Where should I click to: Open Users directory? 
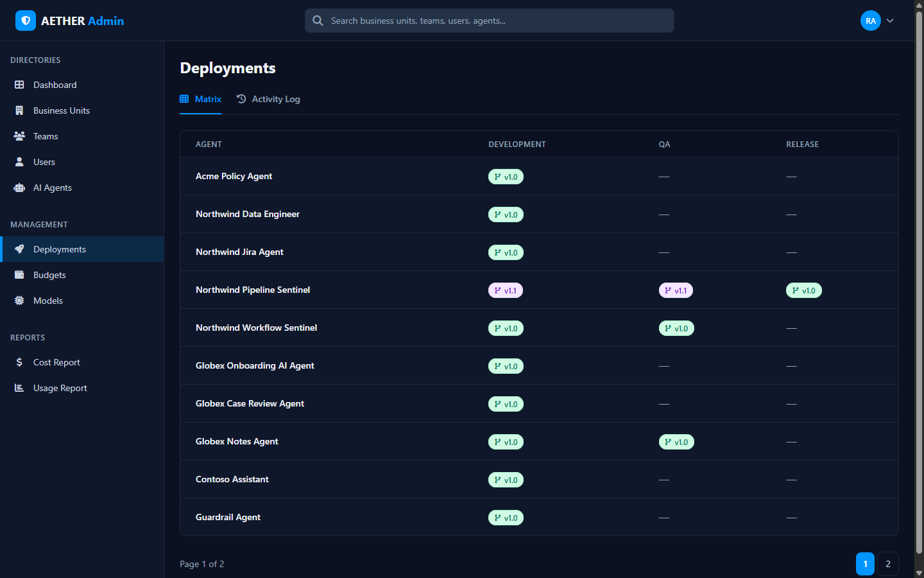point(82,162)
